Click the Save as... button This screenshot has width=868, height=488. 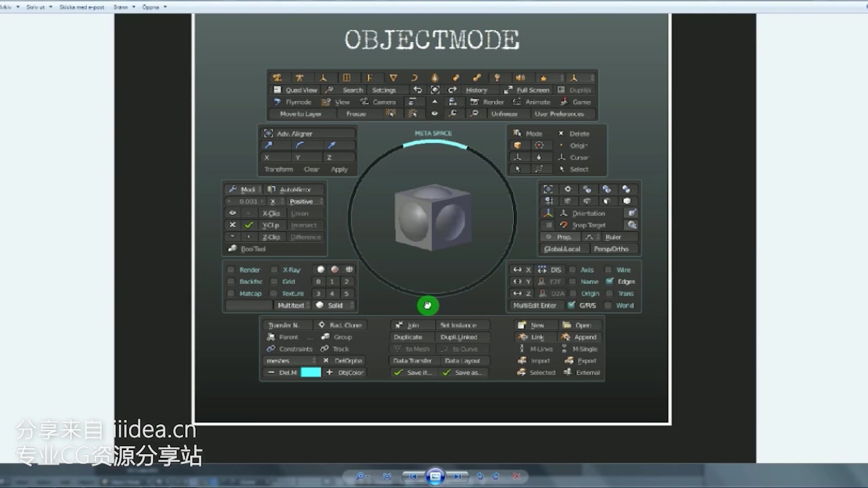pyautogui.click(x=462, y=373)
